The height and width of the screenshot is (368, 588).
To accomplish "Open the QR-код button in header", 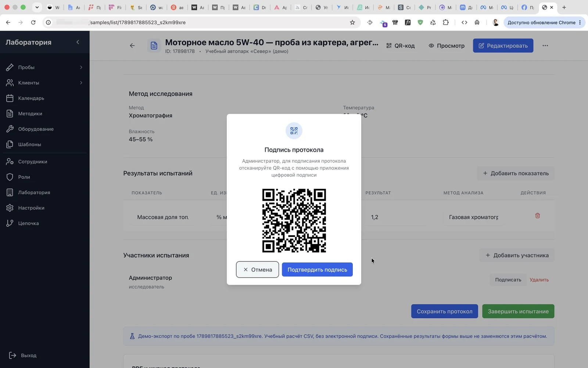I will [401, 46].
